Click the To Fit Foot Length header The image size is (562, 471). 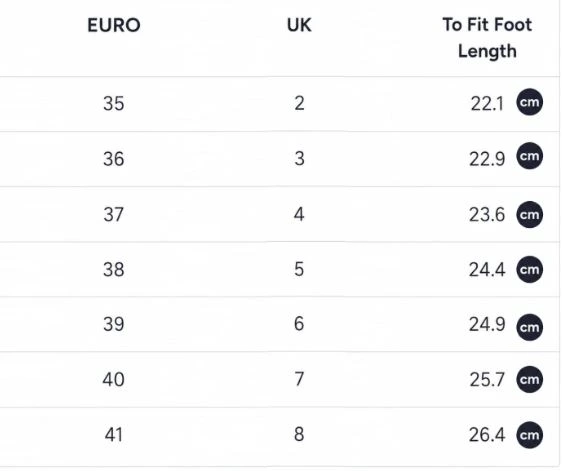tap(487, 38)
